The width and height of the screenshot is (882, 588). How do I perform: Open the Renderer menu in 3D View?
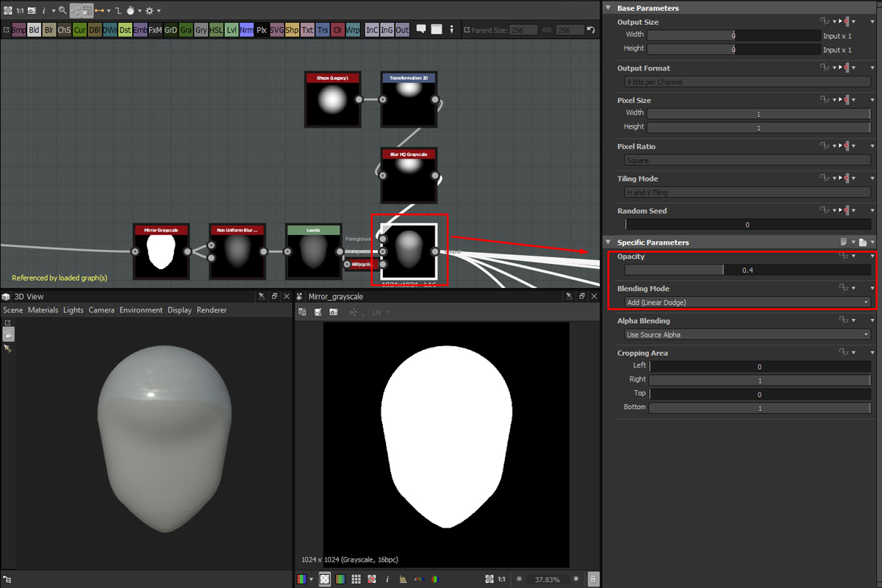point(212,310)
